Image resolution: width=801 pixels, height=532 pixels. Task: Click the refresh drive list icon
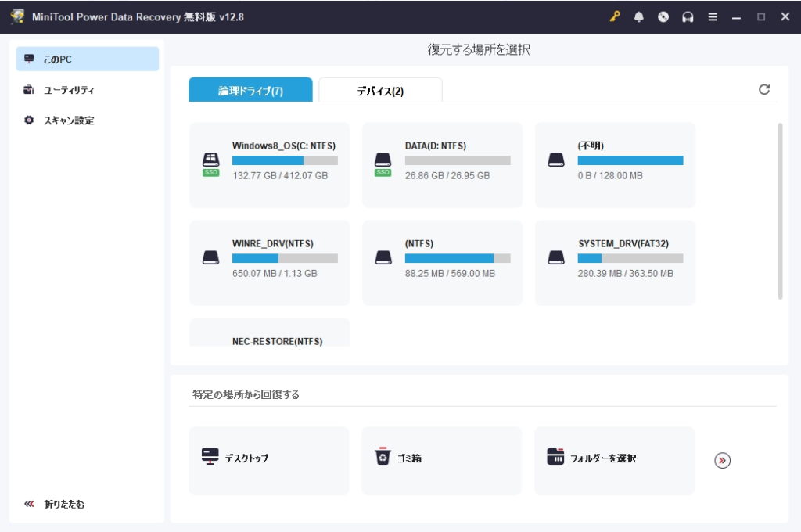pyautogui.click(x=764, y=90)
